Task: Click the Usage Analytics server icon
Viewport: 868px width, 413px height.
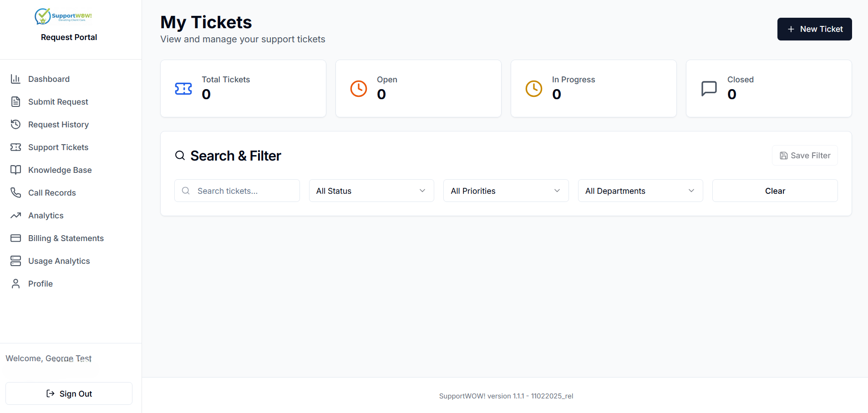Action: (x=15, y=261)
